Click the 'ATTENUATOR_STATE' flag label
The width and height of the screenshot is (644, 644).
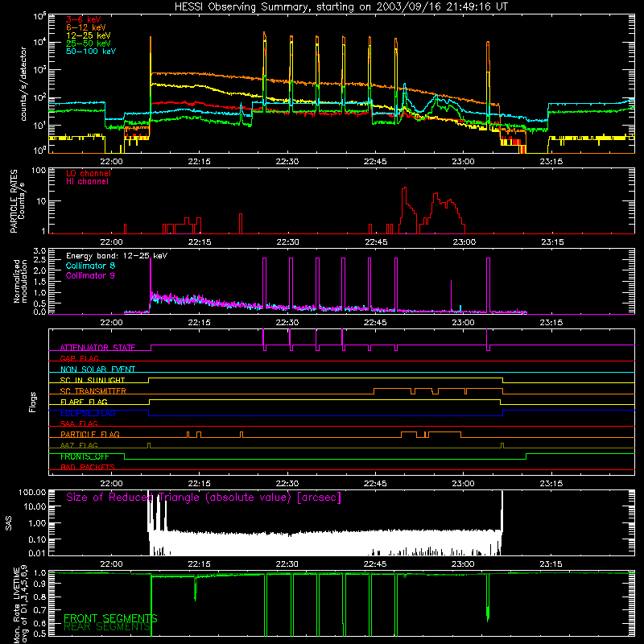tap(97, 348)
